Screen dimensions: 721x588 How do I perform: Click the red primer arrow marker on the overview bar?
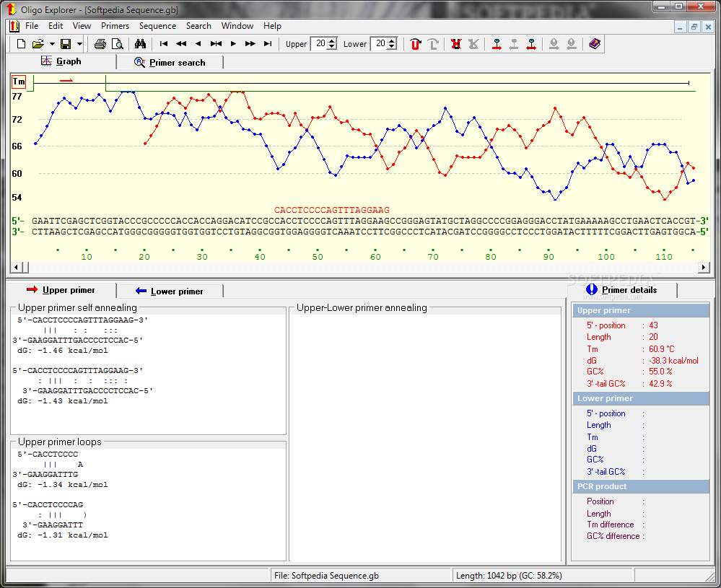coord(66,81)
